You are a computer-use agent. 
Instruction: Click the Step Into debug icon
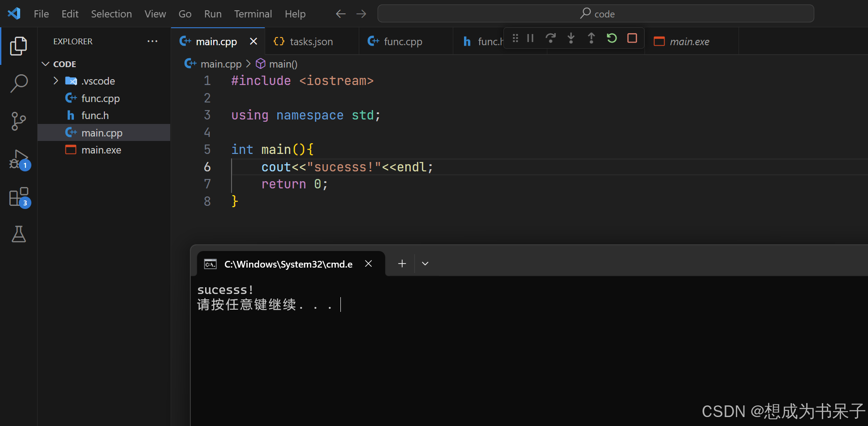[571, 38]
